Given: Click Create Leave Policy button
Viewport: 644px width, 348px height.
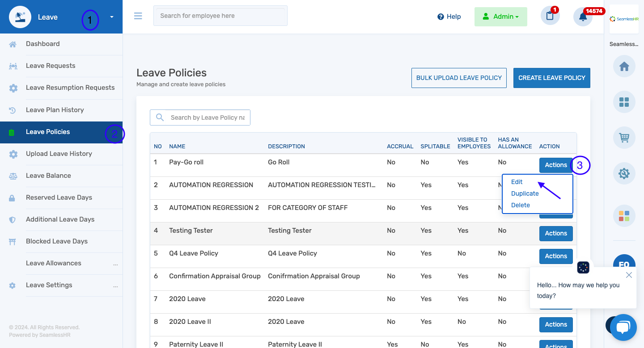Looking at the screenshot, I should [552, 78].
